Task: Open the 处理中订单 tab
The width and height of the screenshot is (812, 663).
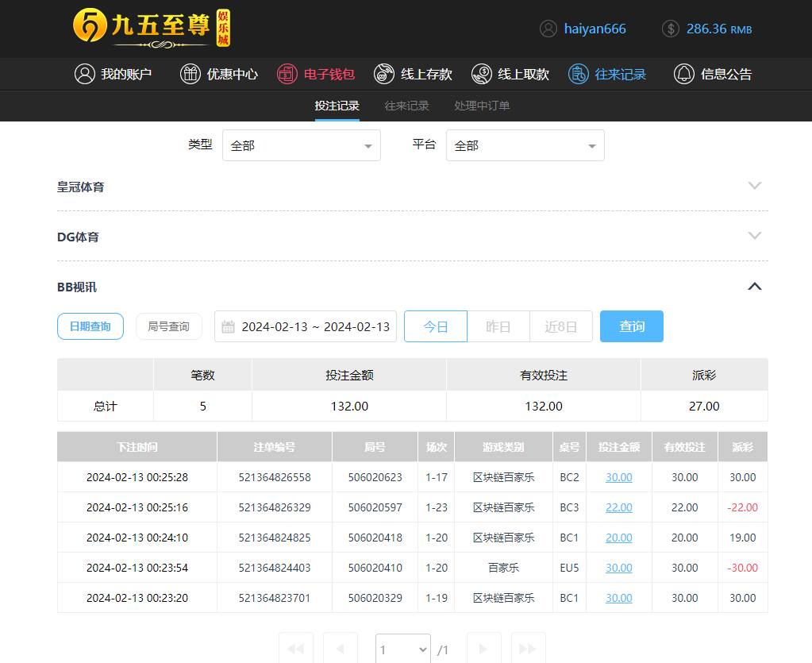Action: pos(482,106)
